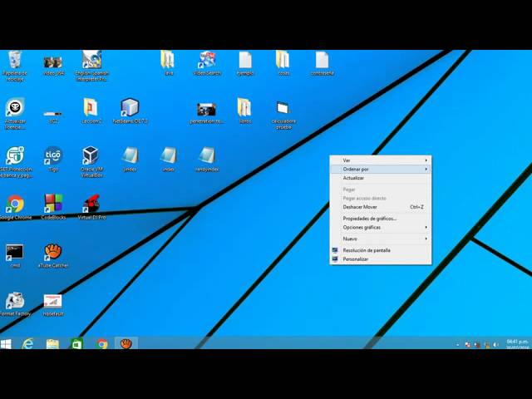The width and height of the screenshot is (532, 399).
Task: Open the cmd shortcut on the desktop
Action: pyautogui.click(x=15, y=252)
